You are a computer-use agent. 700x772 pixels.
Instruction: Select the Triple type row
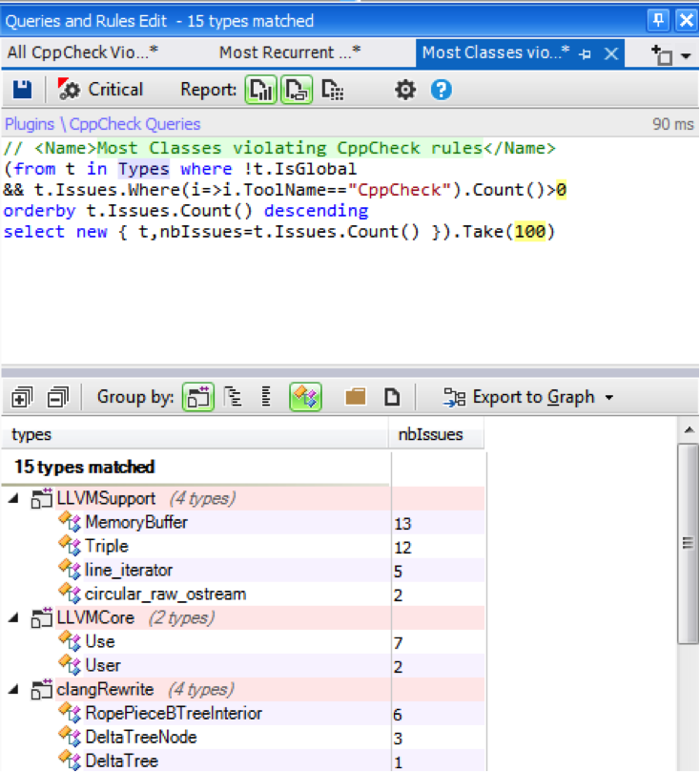(243, 547)
